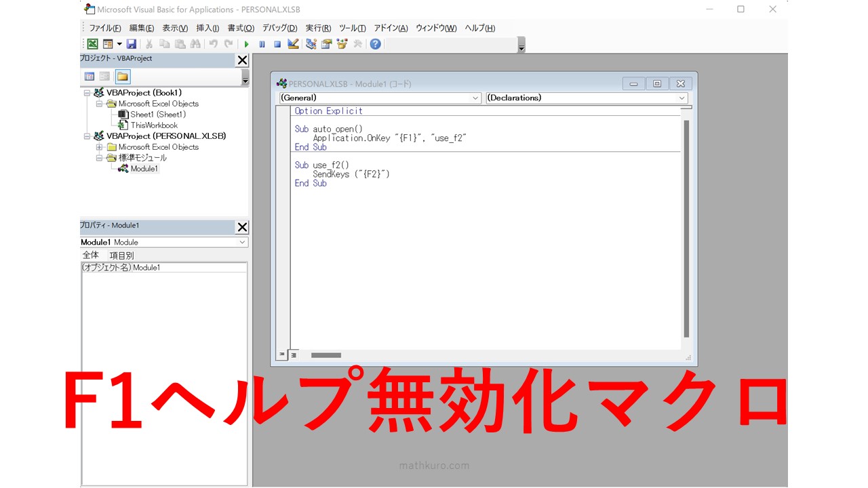Run the macro with the green play icon
Viewport: 868px width, 488px height.
tap(247, 44)
